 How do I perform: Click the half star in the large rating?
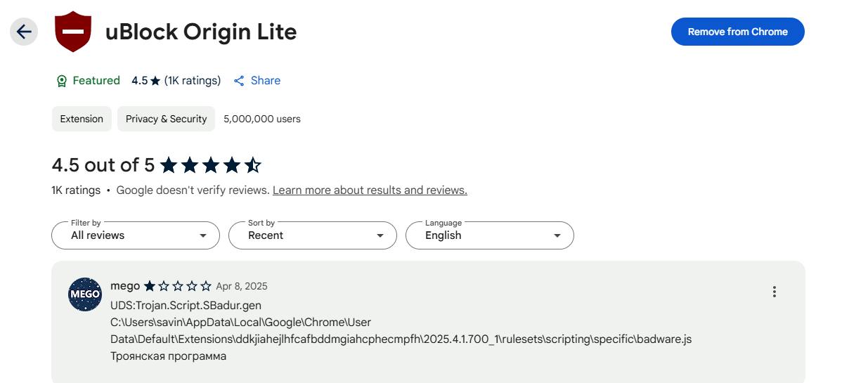(x=252, y=165)
